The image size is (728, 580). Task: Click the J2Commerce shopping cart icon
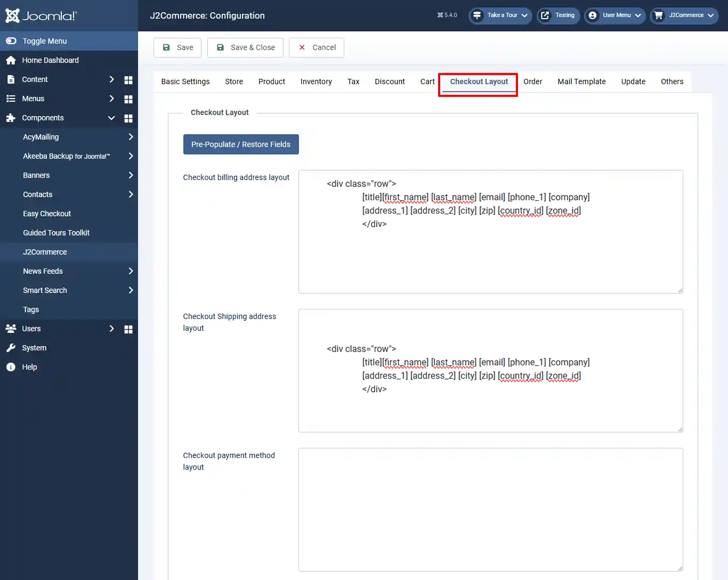click(x=659, y=15)
